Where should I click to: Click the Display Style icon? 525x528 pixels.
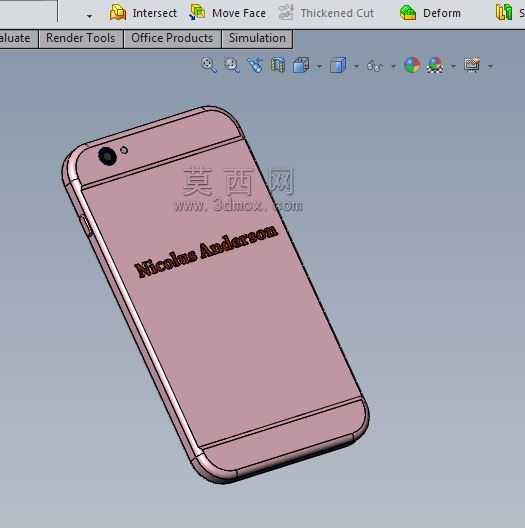(x=338, y=65)
